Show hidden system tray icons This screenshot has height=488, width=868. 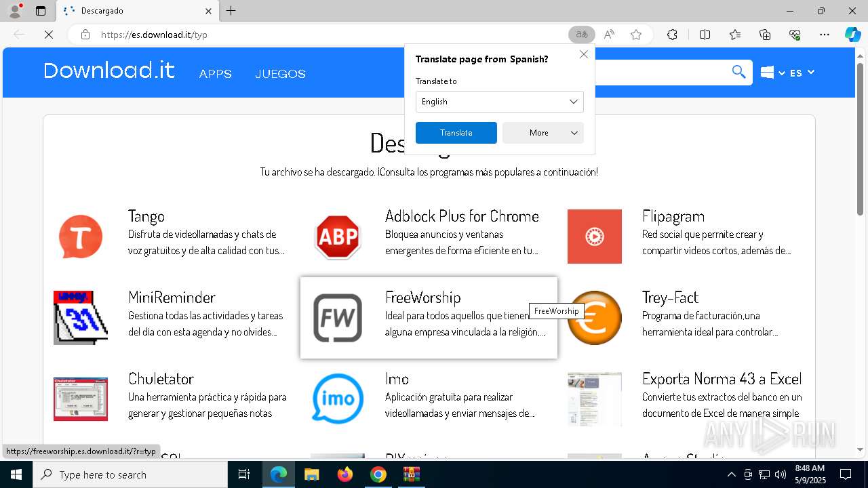(x=731, y=474)
